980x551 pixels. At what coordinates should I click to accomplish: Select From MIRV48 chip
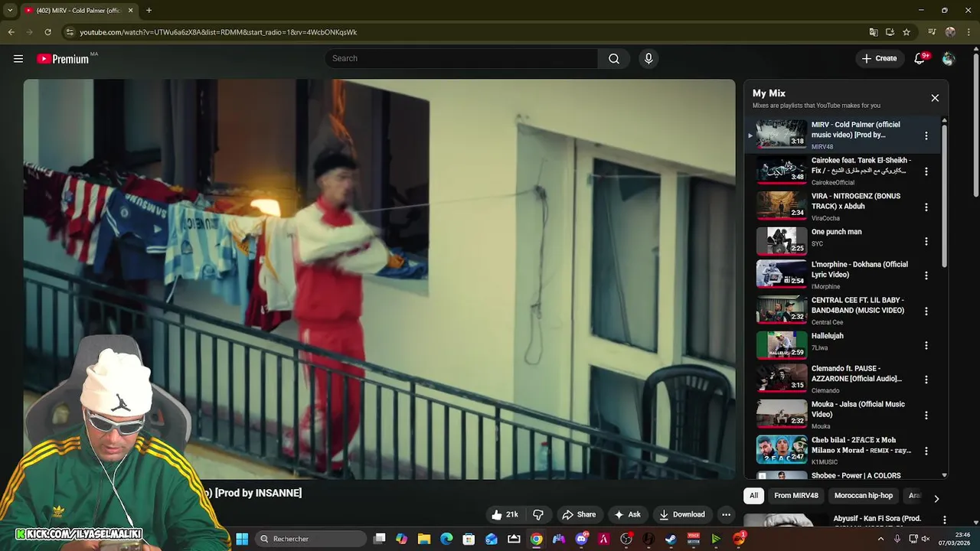point(795,496)
